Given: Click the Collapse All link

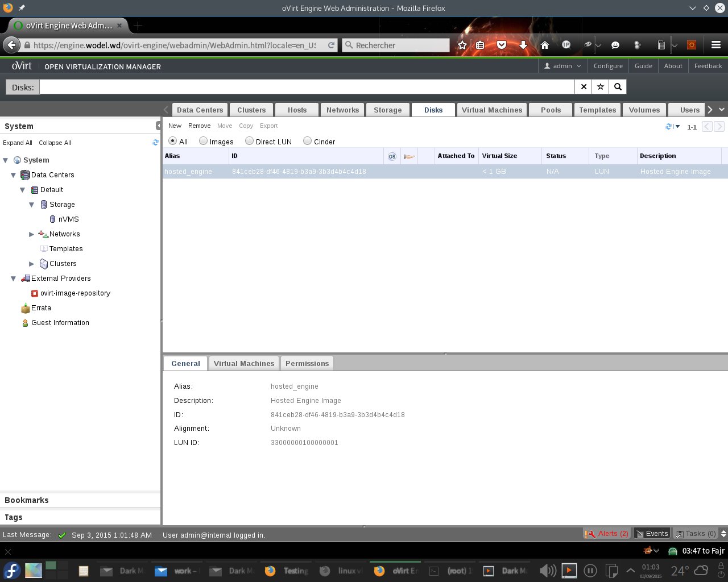Looking at the screenshot, I should [x=55, y=143].
